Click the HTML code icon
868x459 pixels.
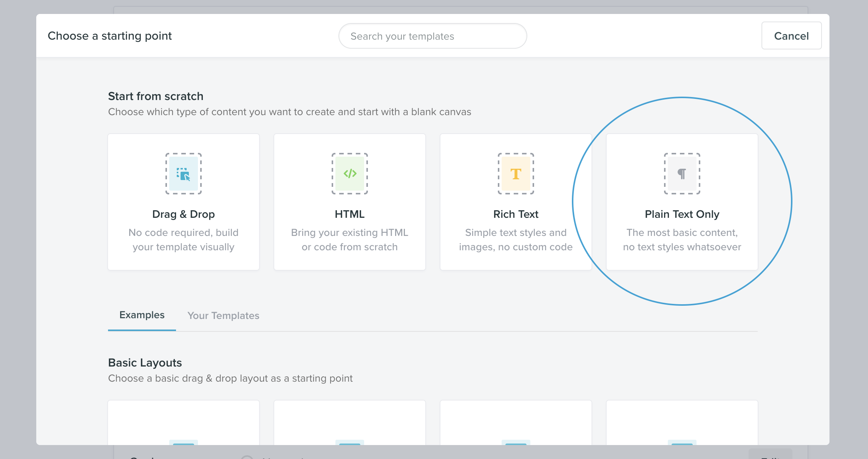[350, 174]
